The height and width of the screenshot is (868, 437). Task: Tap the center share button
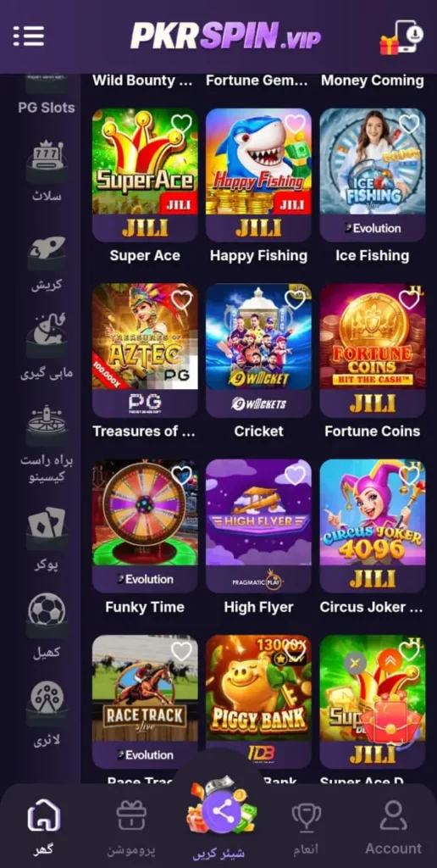coord(222,811)
